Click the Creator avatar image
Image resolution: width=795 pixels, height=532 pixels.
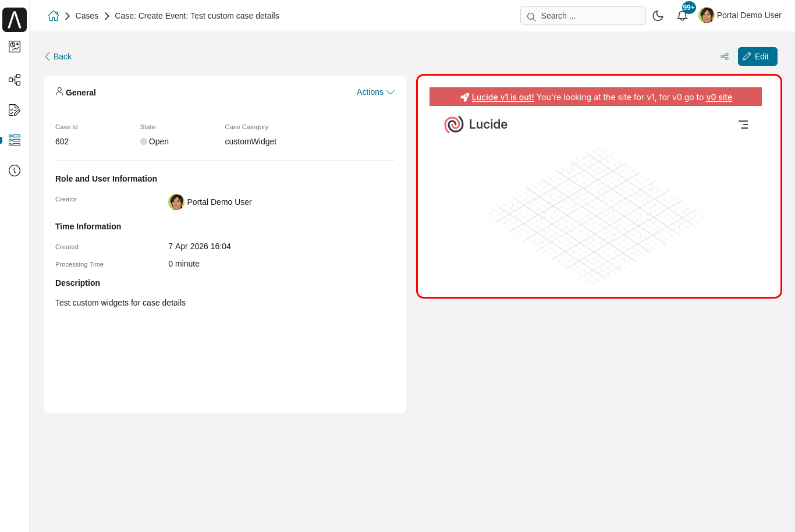click(176, 202)
